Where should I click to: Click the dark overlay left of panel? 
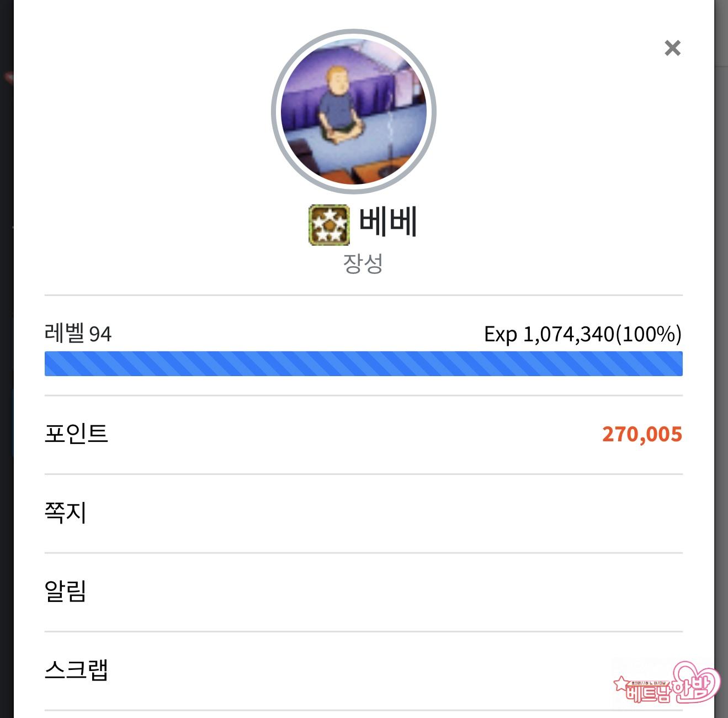pyautogui.click(x=7, y=359)
